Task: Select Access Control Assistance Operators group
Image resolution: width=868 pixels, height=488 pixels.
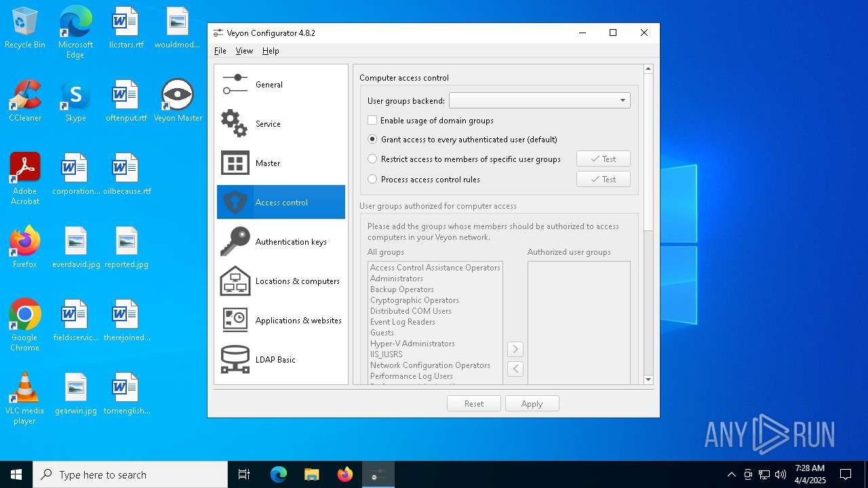Action: [x=435, y=268]
